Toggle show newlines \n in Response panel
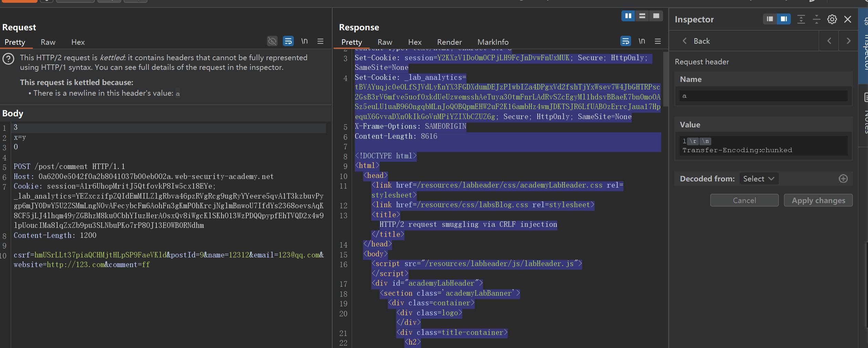 click(642, 41)
